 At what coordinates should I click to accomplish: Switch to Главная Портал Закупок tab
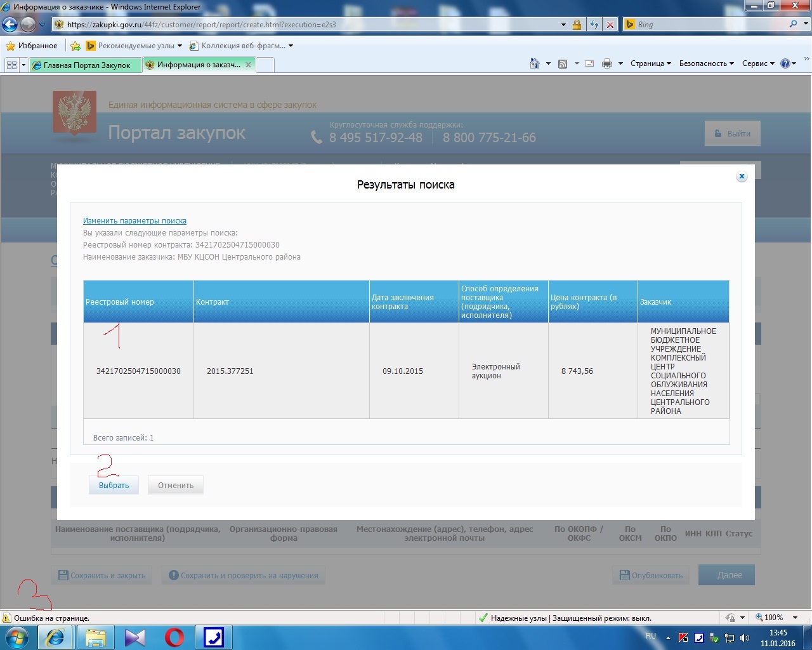[86, 65]
